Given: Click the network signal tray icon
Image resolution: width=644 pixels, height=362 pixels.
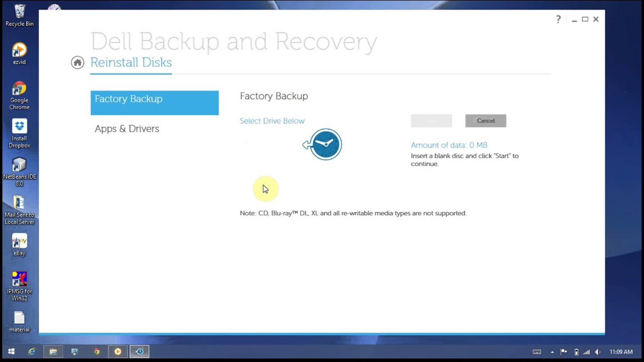Looking at the screenshot, I should 587,352.
